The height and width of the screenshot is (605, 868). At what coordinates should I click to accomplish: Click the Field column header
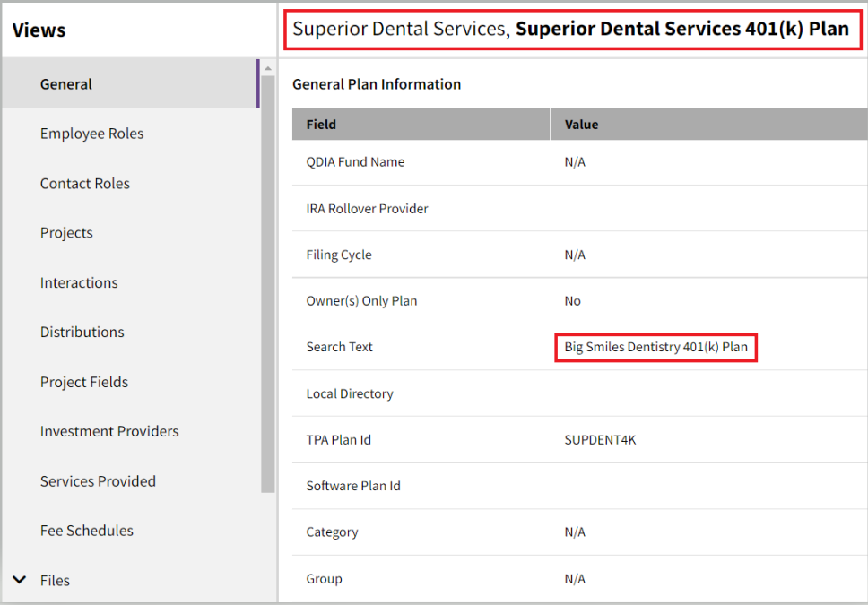tap(421, 125)
